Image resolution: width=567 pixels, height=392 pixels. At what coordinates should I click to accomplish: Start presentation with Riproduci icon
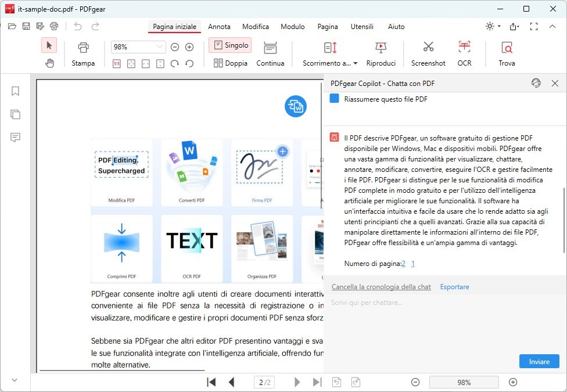tap(381, 47)
